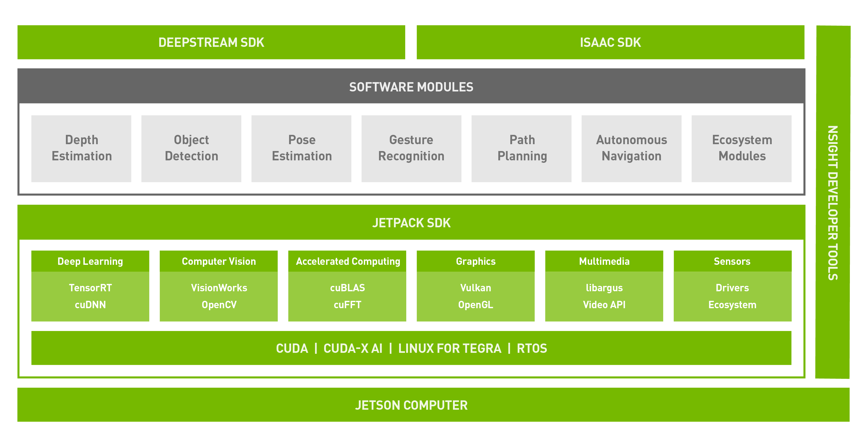
Task: Open the Sensors section listing Drivers
Action: coord(732,261)
